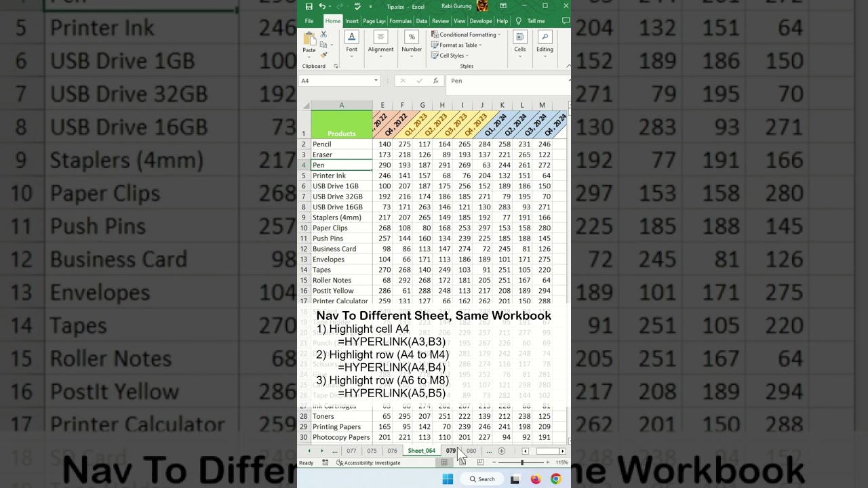Viewport: 868px width, 488px height.
Task: Open the Help ribbon tab
Action: (502, 21)
